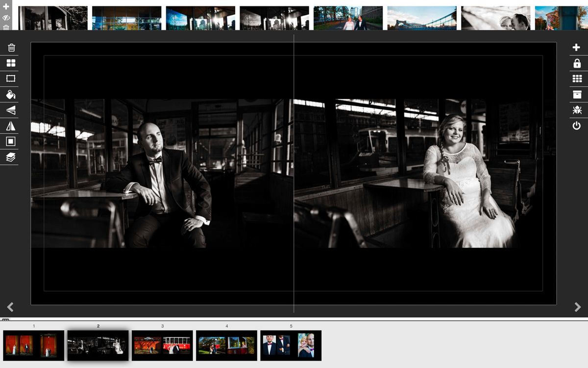
Task: Toggle the padlock lock icon
Action: [x=577, y=63]
